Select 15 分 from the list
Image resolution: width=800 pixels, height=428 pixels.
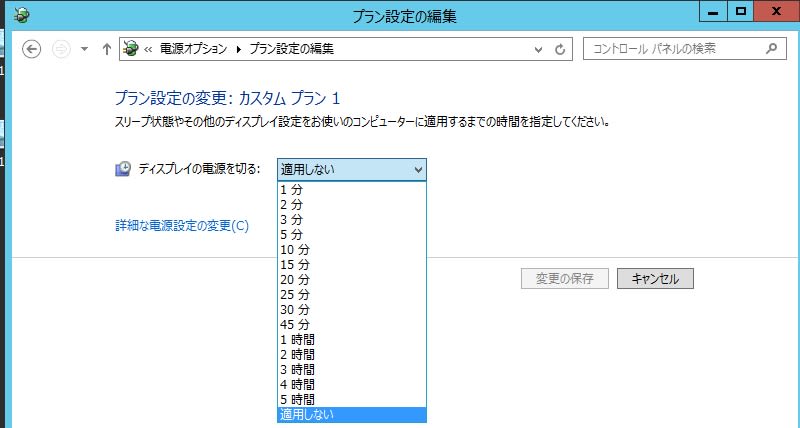pos(352,265)
